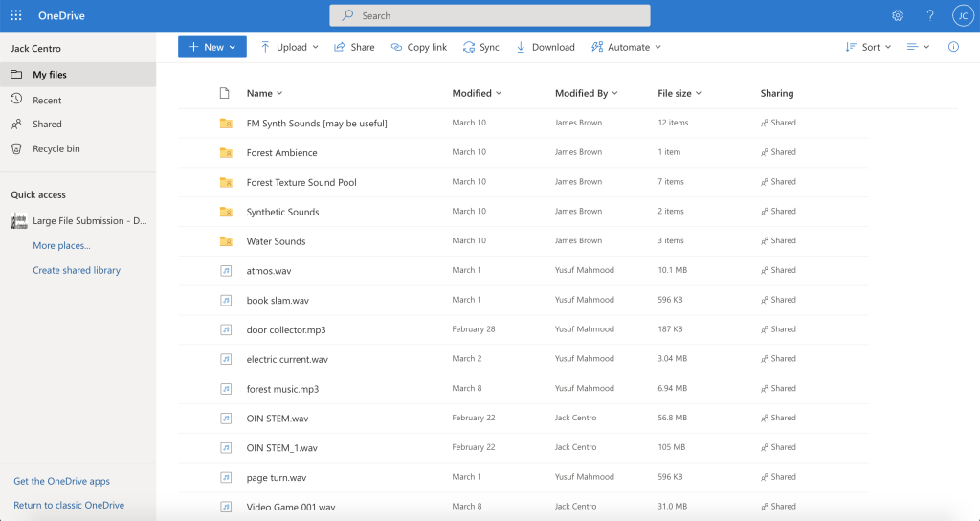Click the door collector.mp3 audio file icon
The image size is (980, 521).
226,329
